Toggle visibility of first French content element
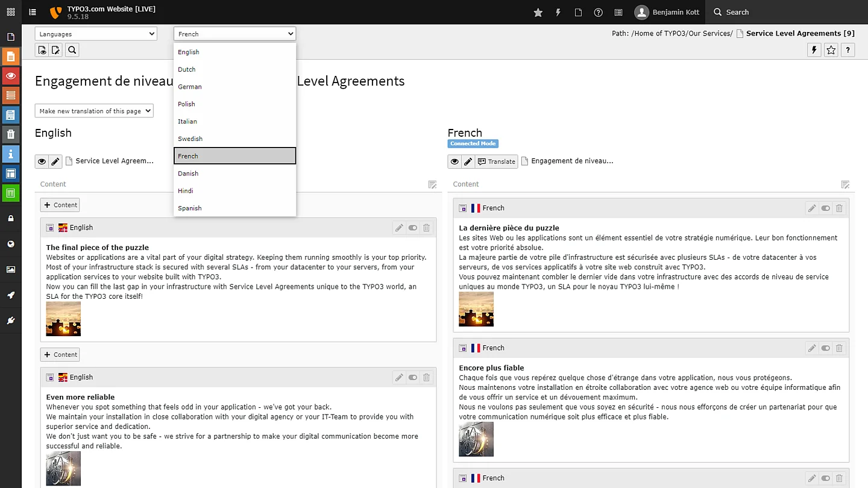 point(825,208)
